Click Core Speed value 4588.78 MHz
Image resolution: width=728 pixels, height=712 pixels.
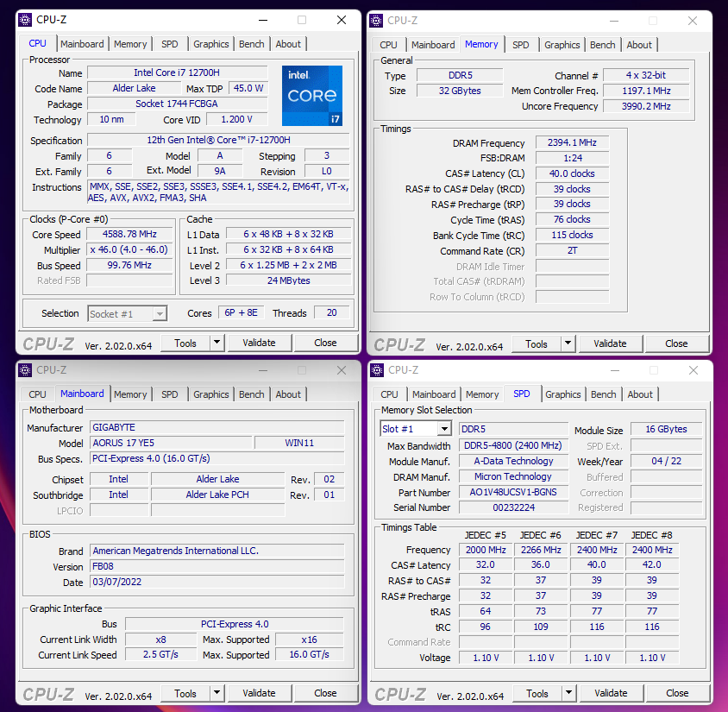(x=129, y=234)
